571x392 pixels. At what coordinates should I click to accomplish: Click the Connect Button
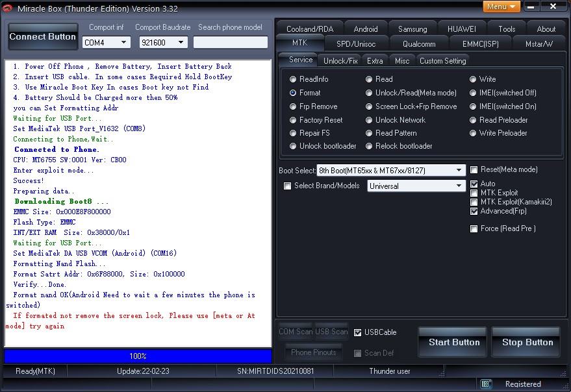pyautogui.click(x=43, y=36)
